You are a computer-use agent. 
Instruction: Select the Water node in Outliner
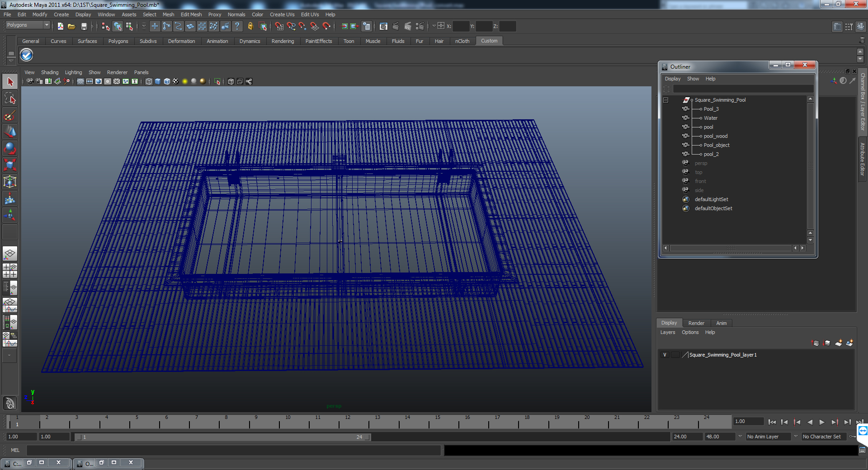pos(710,118)
